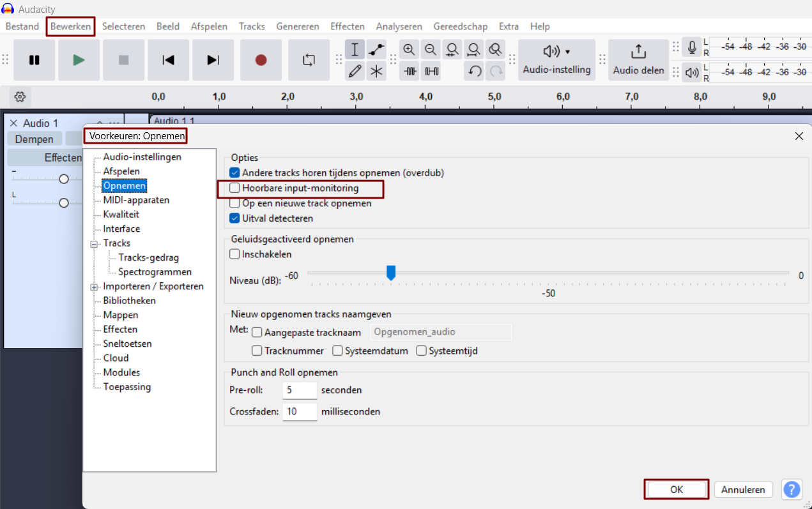
Task: Open the 'Kwaliteit' preferences page
Action: pos(121,215)
